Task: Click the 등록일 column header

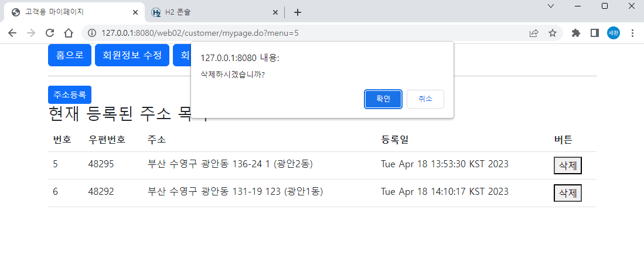Action: tap(394, 140)
